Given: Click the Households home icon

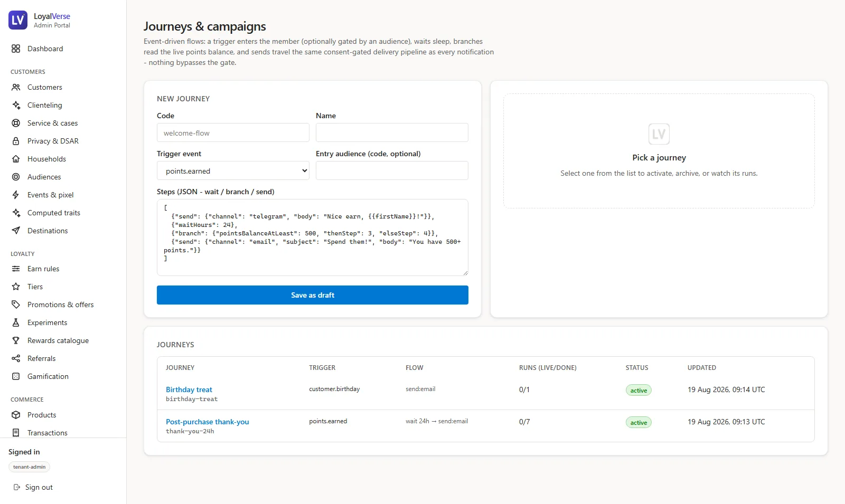Looking at the screenshot, I should pos(16,159).
